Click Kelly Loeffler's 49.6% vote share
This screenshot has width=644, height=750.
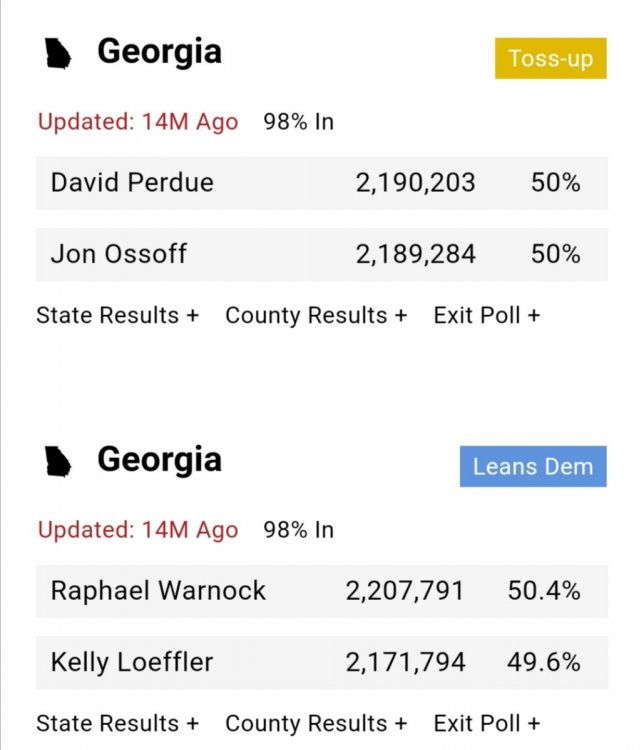[x=544, y=662]
